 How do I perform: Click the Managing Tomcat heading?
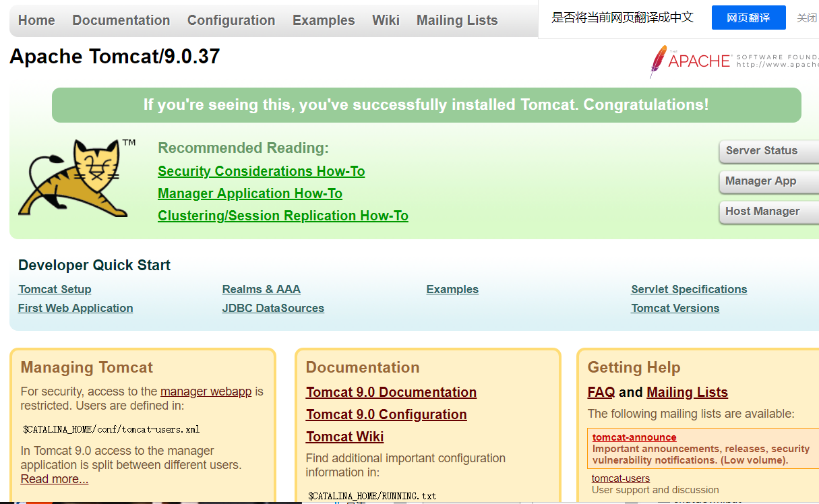tap(87, 367)
